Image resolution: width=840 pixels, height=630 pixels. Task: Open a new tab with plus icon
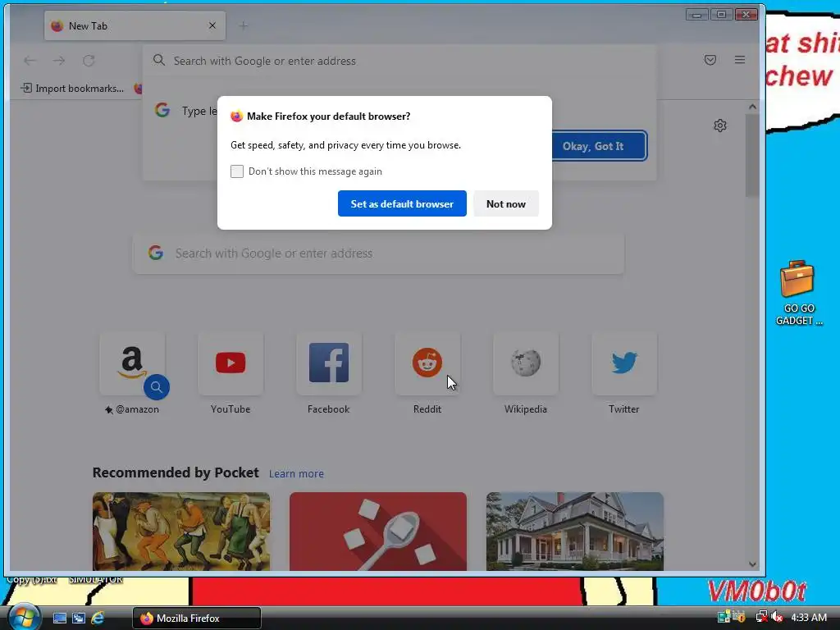243,25
